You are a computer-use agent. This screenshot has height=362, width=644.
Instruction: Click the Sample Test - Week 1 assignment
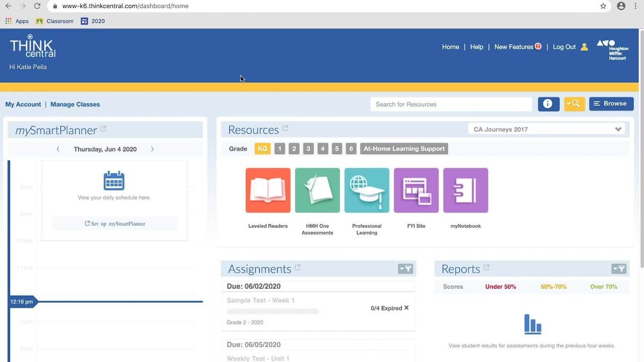[261, 300]
